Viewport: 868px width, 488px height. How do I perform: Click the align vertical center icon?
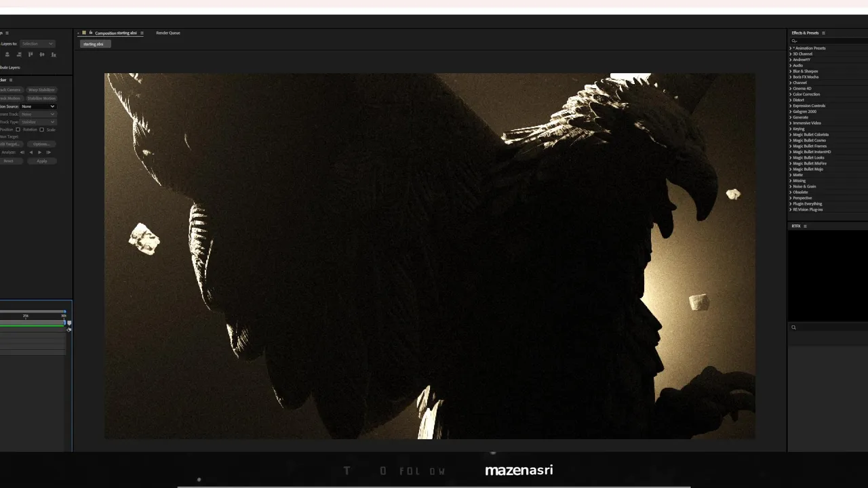click(42, 54)
